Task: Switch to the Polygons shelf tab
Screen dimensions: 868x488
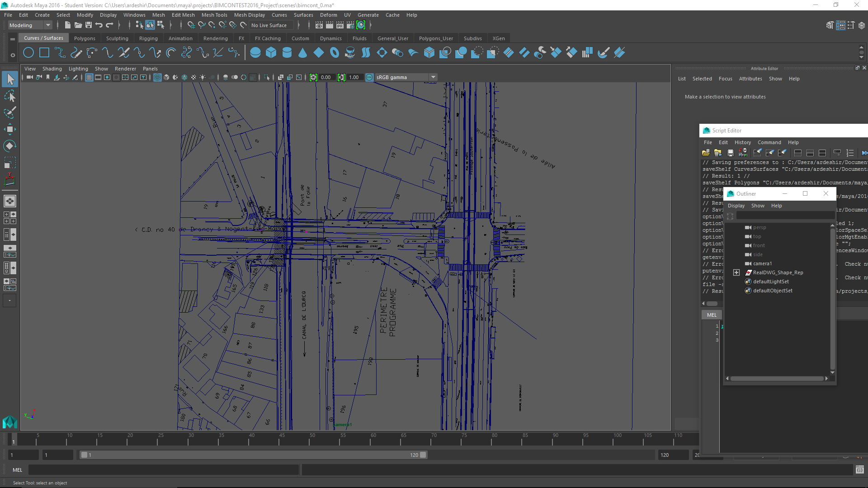Action: [x=85, y=38]
